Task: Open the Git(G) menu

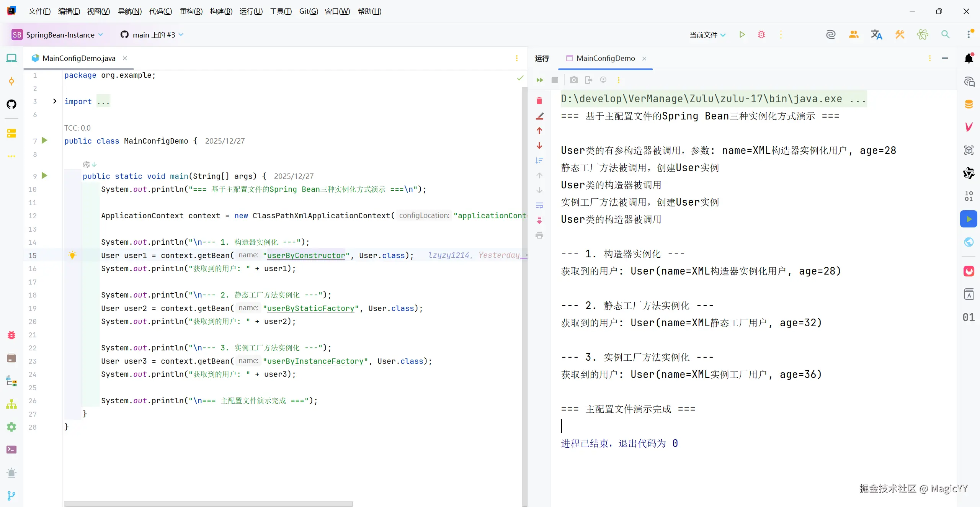Action: [x=308, y=11]
